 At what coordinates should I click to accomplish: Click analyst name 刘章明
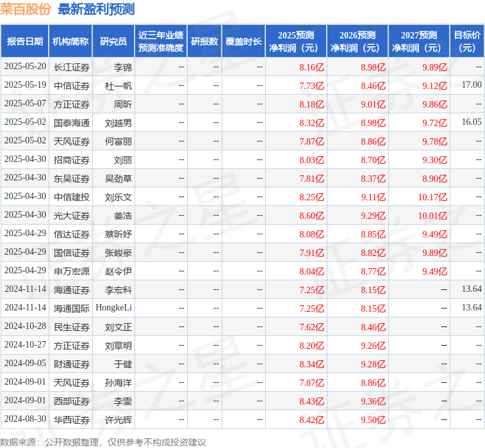tap(119, 346)
